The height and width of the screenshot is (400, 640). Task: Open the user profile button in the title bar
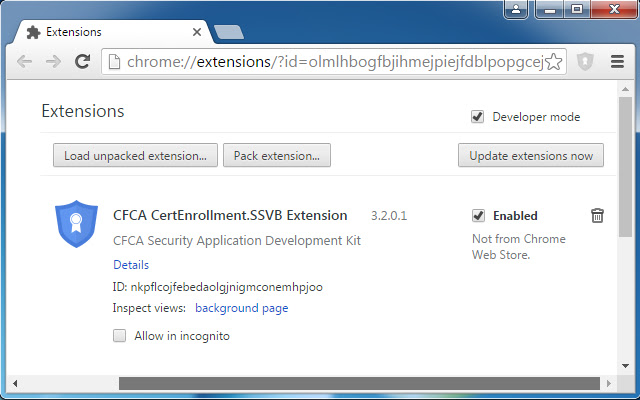point(516,9)
